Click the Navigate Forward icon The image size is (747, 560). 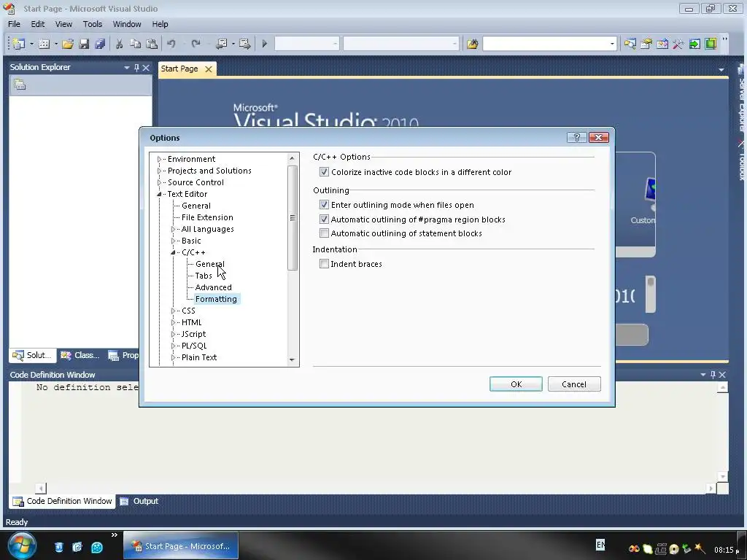[245, 44]
